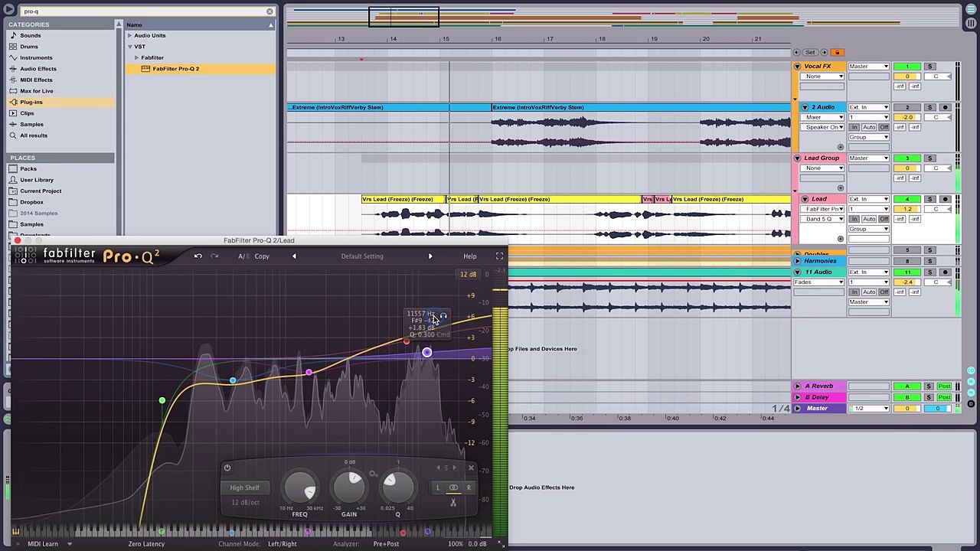Viewport: 980px width, 551px height.
Task: Click the piano display icon in Pro-Q 2
Action: 15,532
